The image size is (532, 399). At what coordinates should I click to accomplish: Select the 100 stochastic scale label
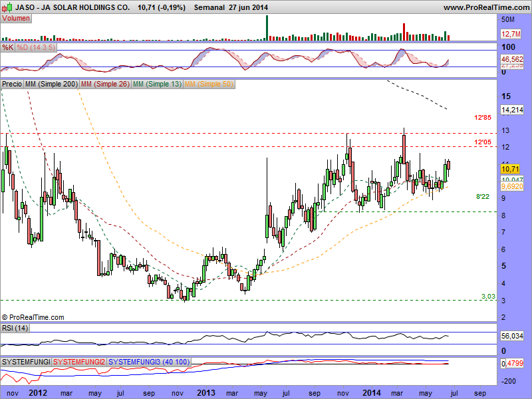click(508, 47)
